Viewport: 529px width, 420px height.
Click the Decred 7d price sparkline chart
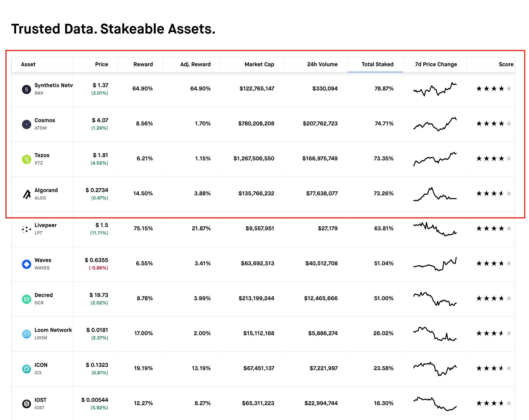point(435,299)
